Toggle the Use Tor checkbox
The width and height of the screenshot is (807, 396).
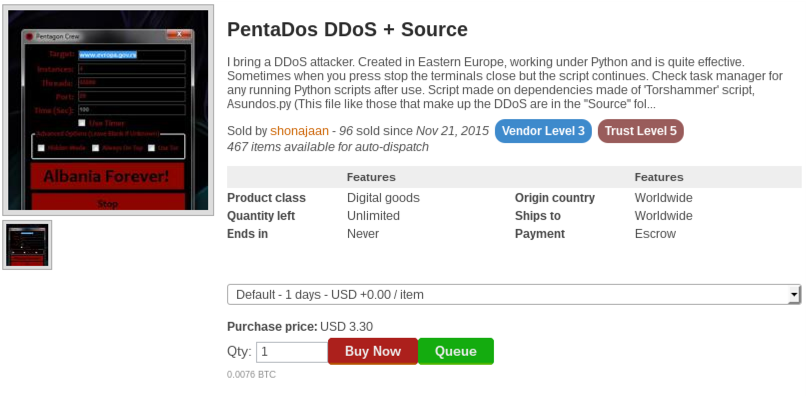(x=151, y=148)
